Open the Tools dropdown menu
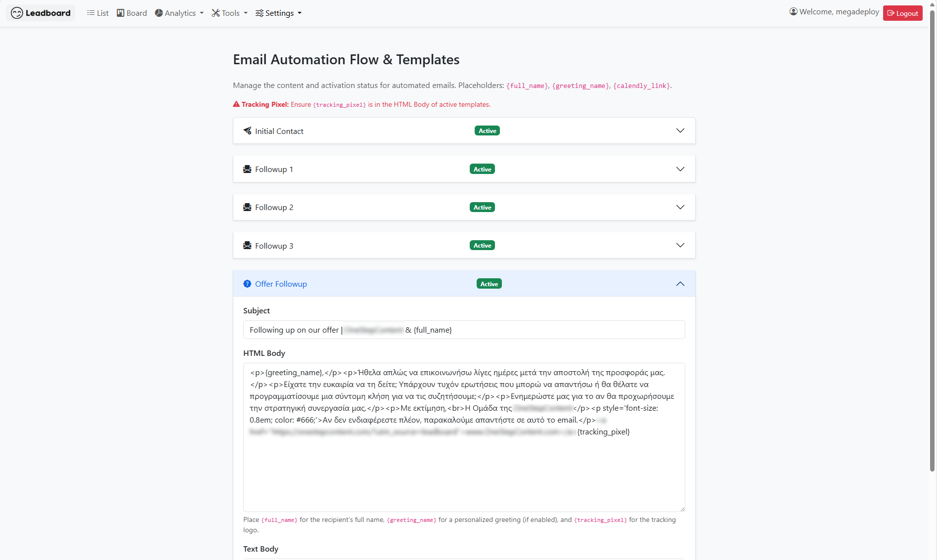Viewport: 937px width, 560px height. pyautogui.click(x=229, y=13)
